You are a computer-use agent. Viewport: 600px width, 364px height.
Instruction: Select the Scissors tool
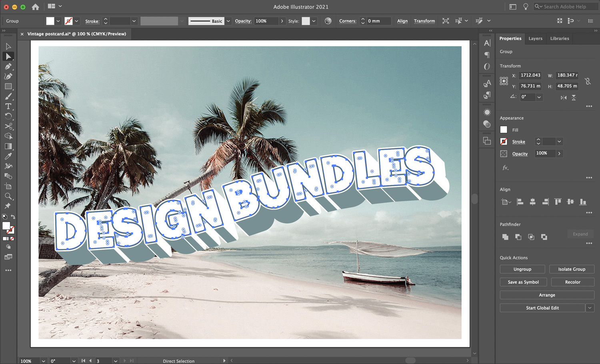point(8,126)
